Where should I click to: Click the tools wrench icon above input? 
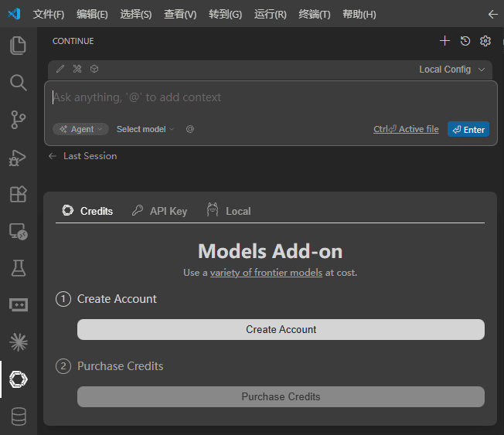77,69
